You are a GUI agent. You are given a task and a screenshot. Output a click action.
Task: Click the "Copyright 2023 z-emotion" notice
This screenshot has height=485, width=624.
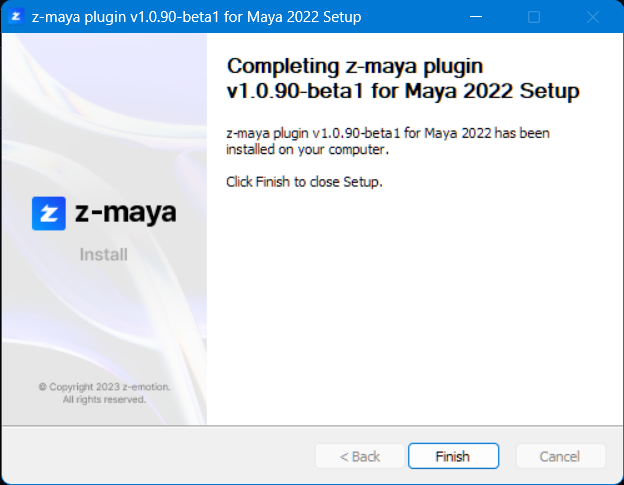(104, 387)
